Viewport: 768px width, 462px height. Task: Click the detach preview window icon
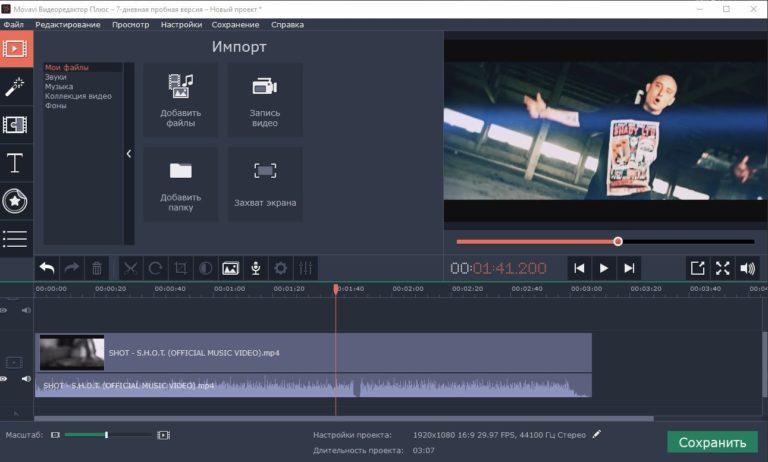tap(697, 268)
